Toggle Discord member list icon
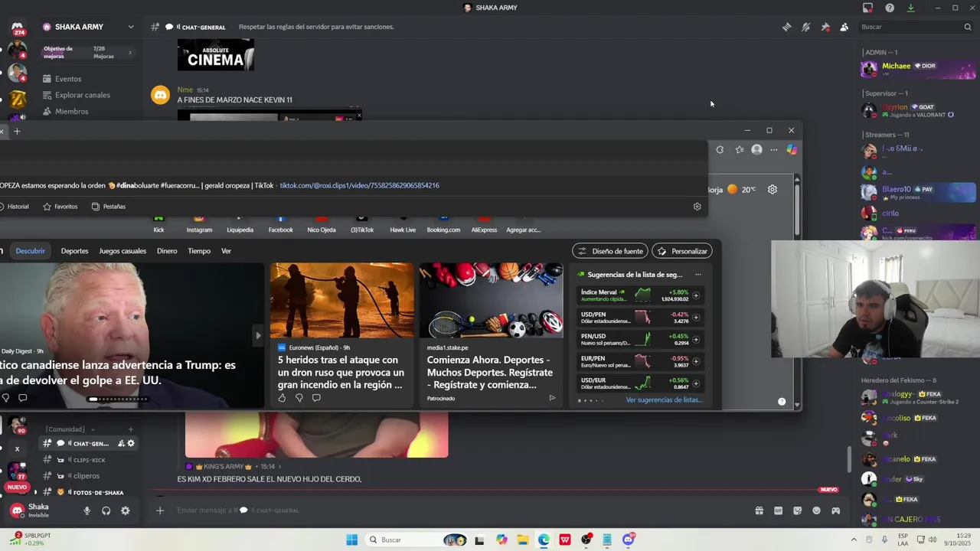The width and height of the screenshot is (980, 551). click(844, 27)
